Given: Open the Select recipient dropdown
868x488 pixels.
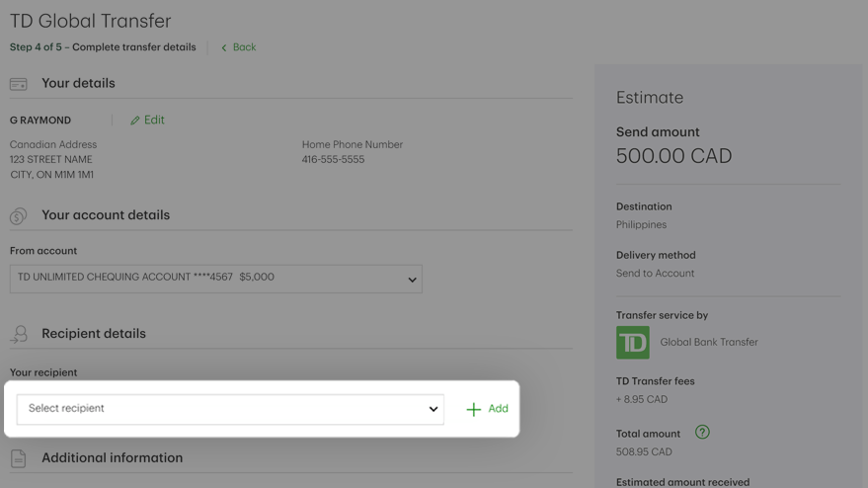Looking at the screenshot, I should [x=230, y=409].
